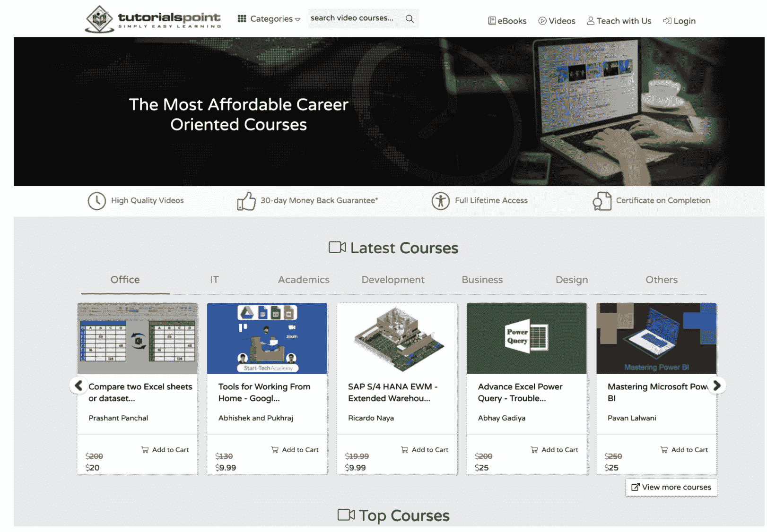Open the SAP S/4 HANA EWM course thumbnail

point(397,338)
